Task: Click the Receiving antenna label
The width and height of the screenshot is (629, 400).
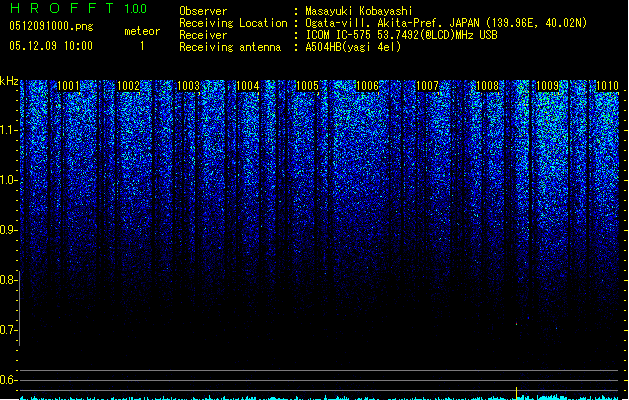Action: [x=230, y=47]
